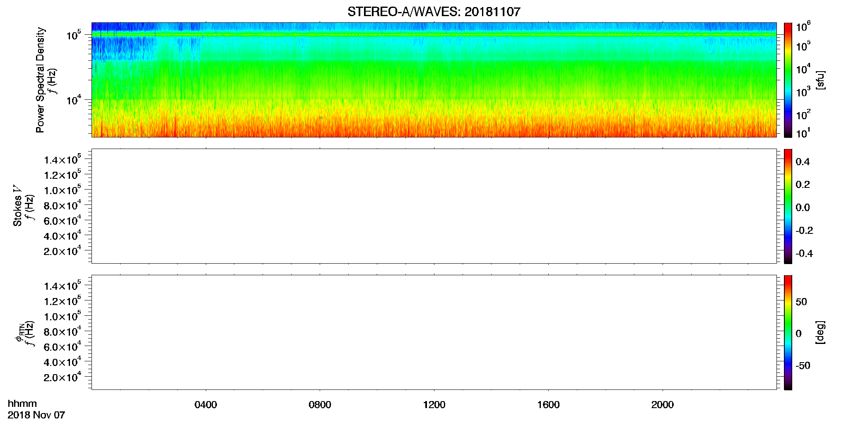This screenshot has height=447, width=868.
Task: Click the 0800 time axis label
Action: click(x=320, y=405)
